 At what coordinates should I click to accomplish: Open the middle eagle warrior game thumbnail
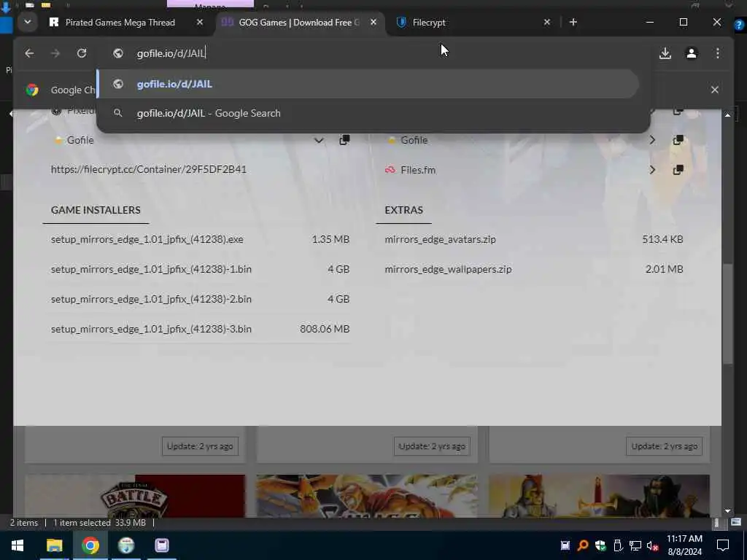(x=367, y=496)
